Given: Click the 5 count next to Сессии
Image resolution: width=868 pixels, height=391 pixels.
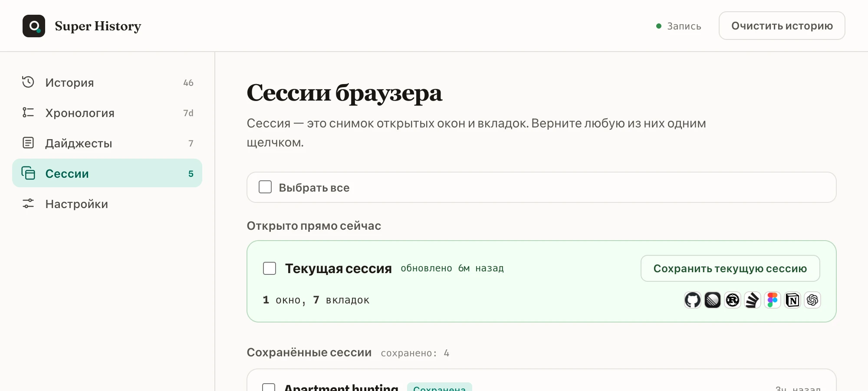Looking at the screenshot, I should click(x=191, y=173).
